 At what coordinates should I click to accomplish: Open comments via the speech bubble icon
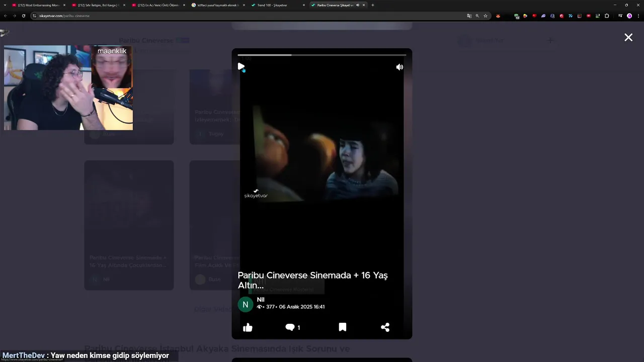pyautogui.click(x=290, y=327)
